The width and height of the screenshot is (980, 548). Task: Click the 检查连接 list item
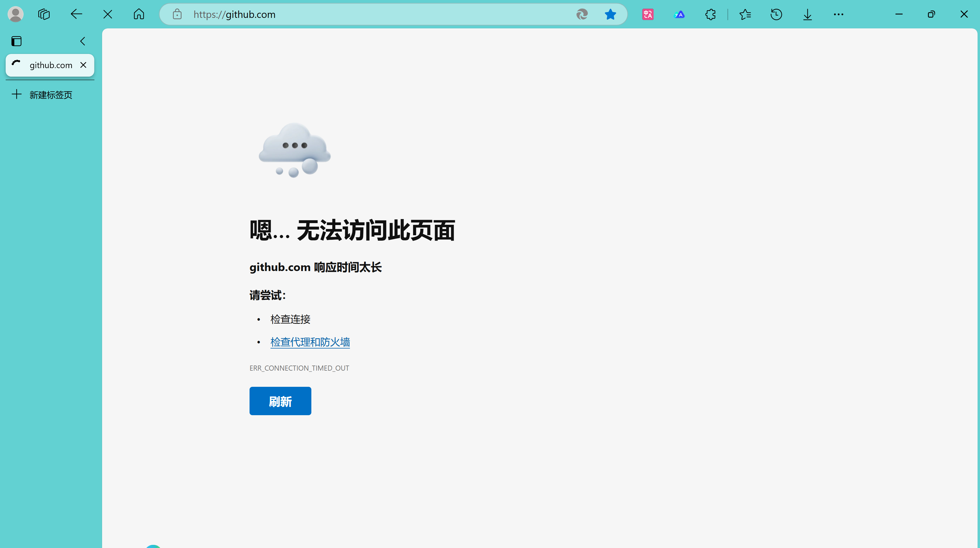(x=290, y=319)
